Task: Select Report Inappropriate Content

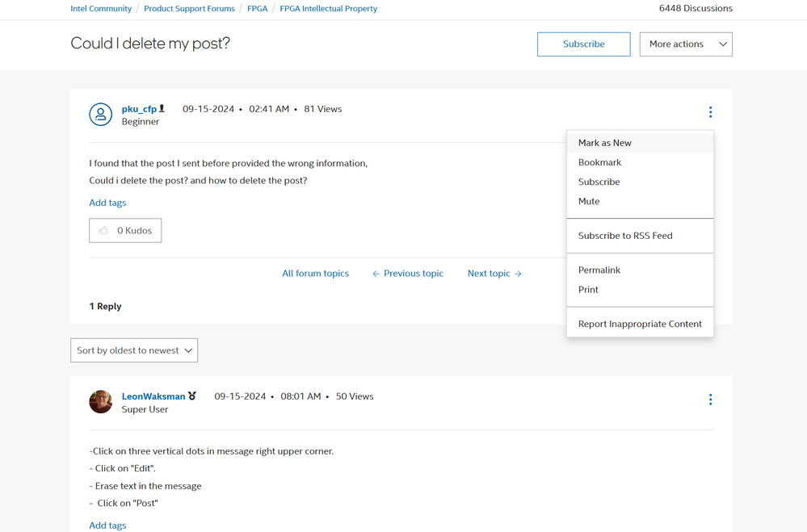Action: click(640, 325)
